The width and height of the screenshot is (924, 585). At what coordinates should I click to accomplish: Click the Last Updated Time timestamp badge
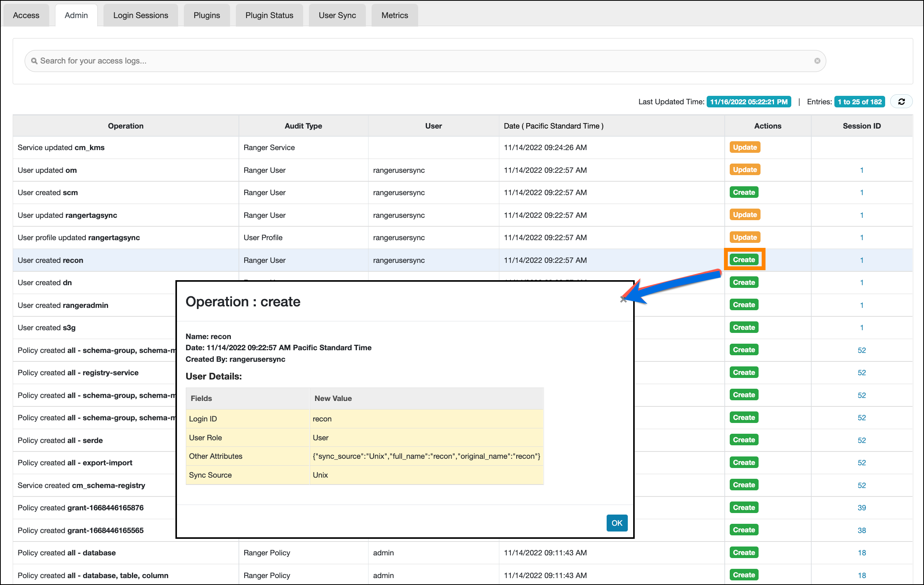pyautogui.click(x=749, y=102)
